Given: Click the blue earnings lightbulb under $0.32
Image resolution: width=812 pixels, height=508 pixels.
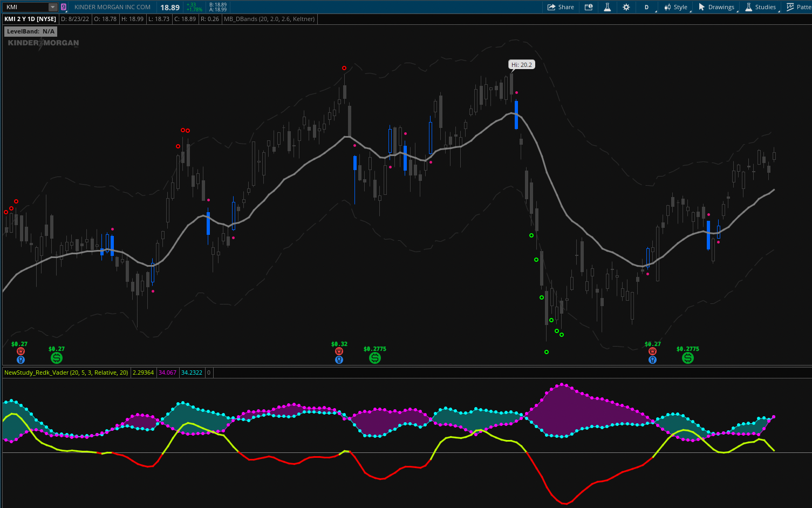Looking at the screenshot, I should tap(339, 360).
